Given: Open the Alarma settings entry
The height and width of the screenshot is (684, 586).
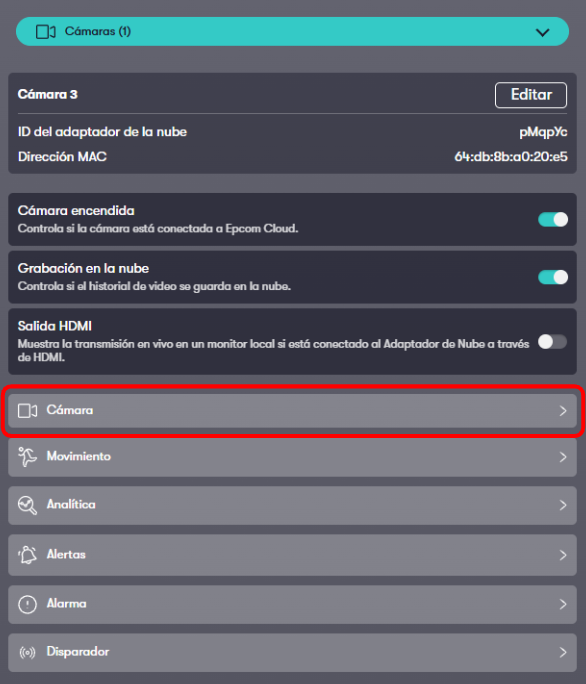Looking at the screenshot, I should pyautogui.click(x=292, y=604).
